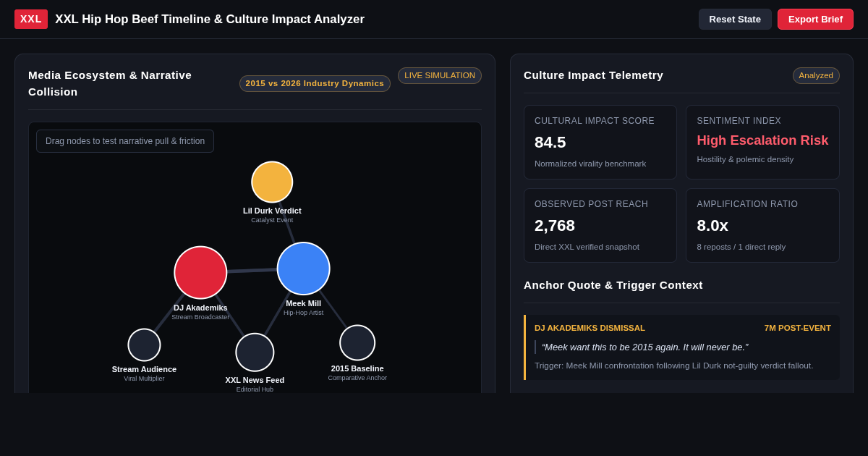
Task: Select the XXL News Feed node circle
Action: [x=255, y=352]
